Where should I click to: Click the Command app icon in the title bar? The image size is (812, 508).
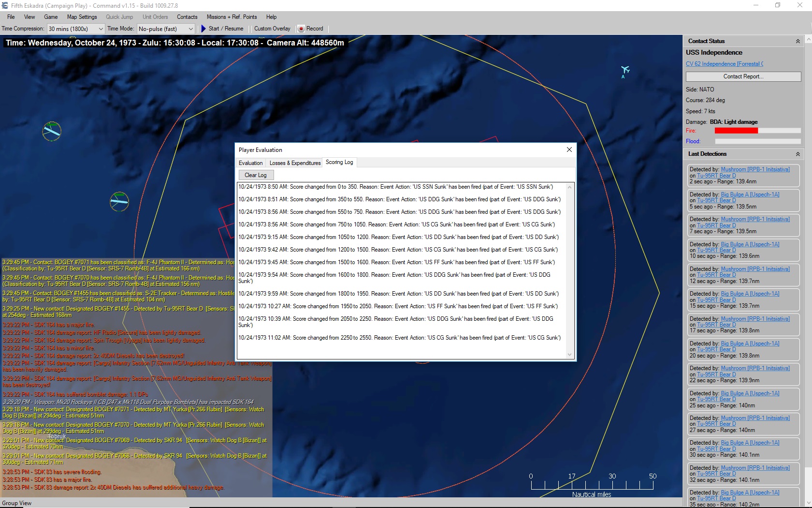(x=5, y=5)
